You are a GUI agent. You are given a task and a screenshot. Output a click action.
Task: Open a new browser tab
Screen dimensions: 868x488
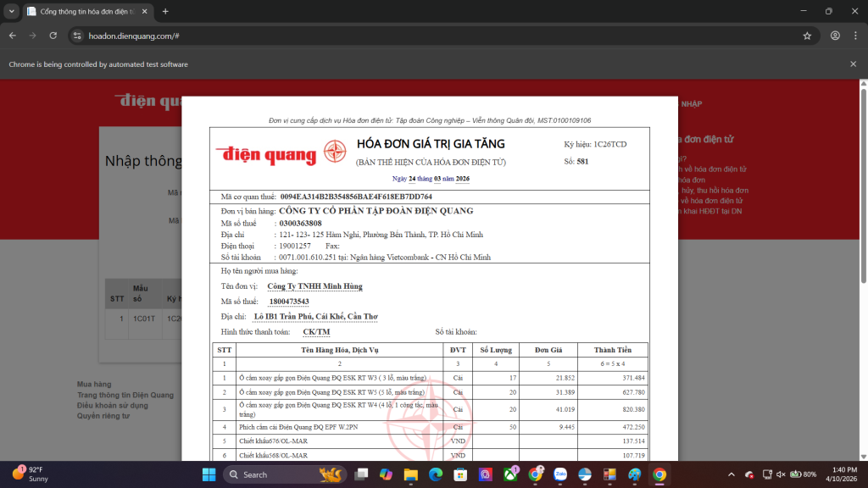[x=165, y=11]
